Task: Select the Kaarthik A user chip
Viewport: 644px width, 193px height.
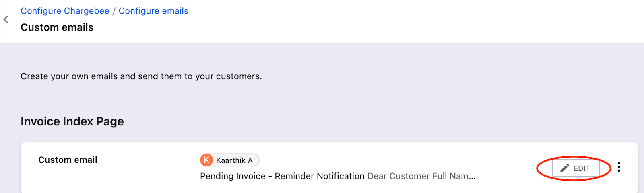Action: (230, 160)
